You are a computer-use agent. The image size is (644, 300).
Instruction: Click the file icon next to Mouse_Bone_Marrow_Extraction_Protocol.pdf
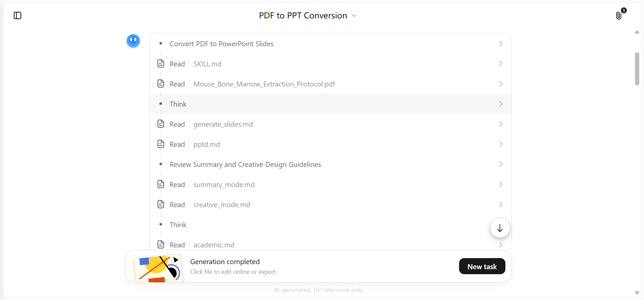click(161, 83)
